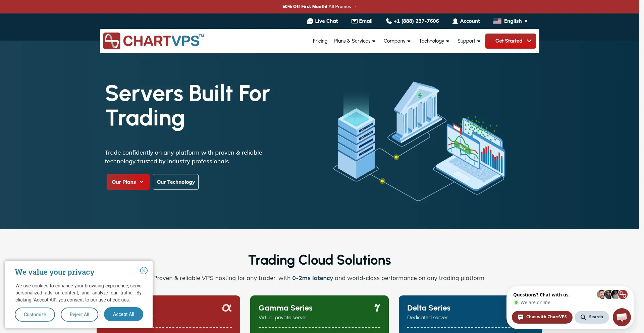Image resolution: width=644 pixels, height=333 pixels.
Task: Open the All Promos link in banner
Action: coord(342,6)
